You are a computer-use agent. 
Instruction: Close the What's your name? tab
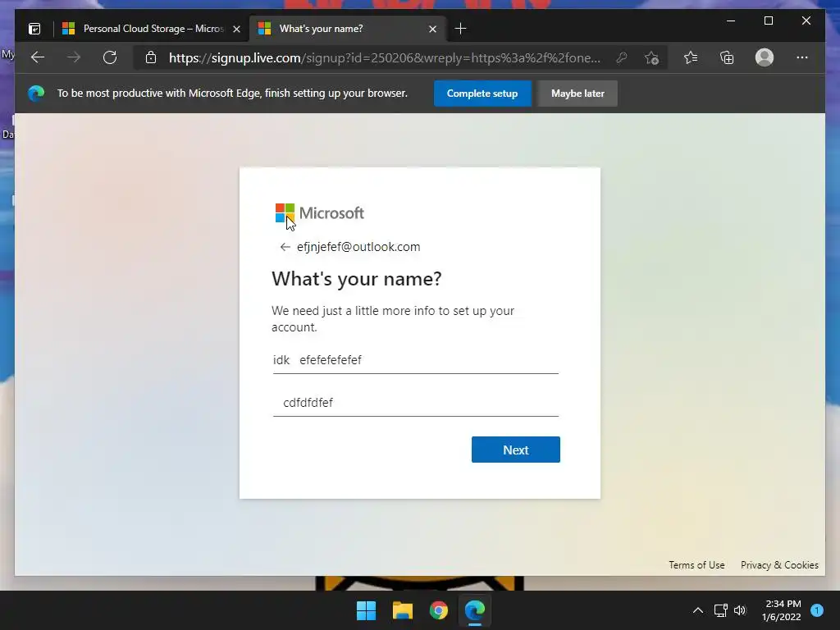[433, 29]
